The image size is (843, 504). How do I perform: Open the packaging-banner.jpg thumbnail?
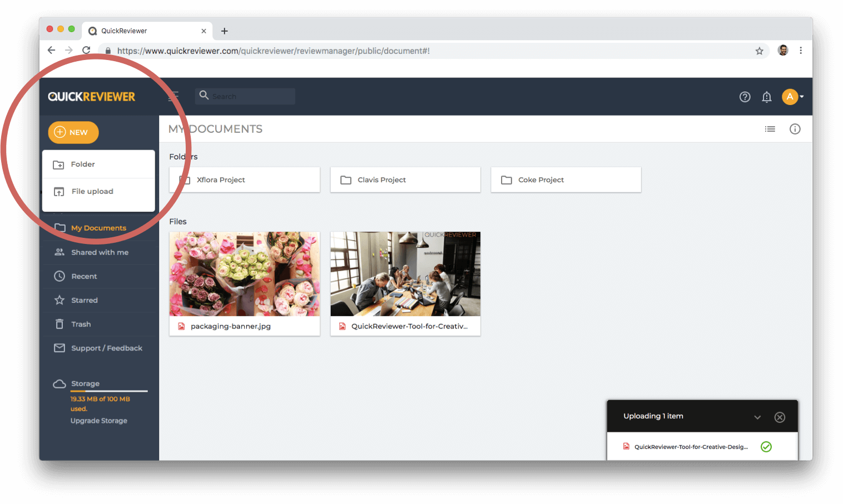[x=245, y=274]
